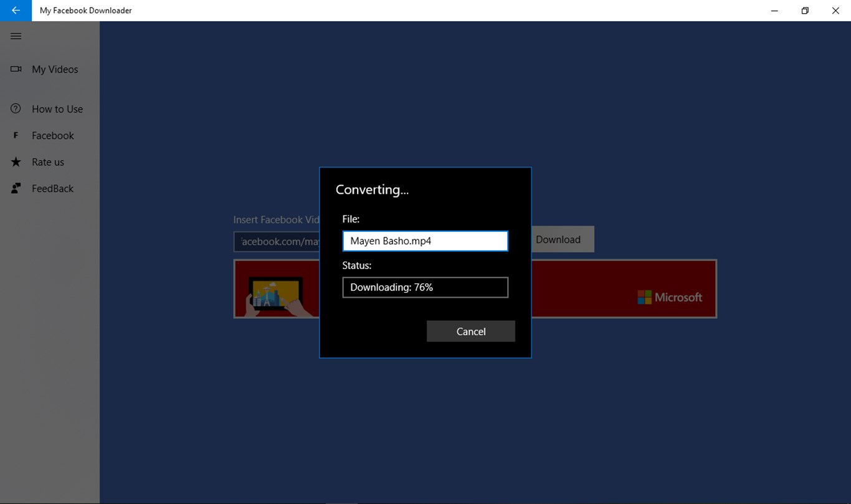851x504 pixels.
Task: Click the blue back arrow button
Action: point(16,11)
